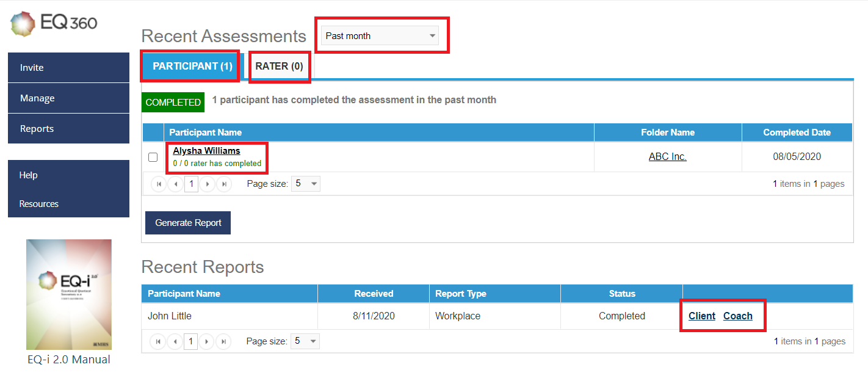Go to previous page in Recent Reports pager
The image size is (868, 381).
175,341
